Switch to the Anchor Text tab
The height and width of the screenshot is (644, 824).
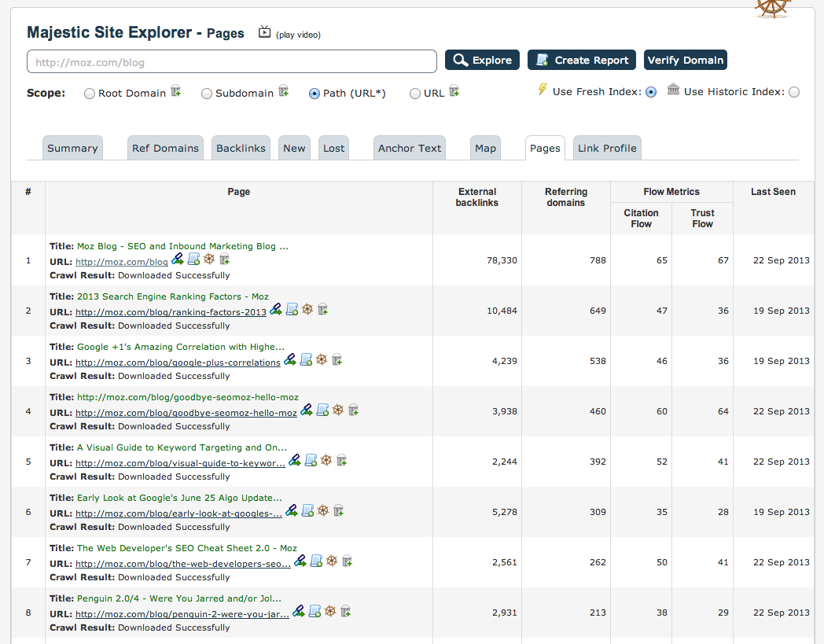[x=410, y=148]
